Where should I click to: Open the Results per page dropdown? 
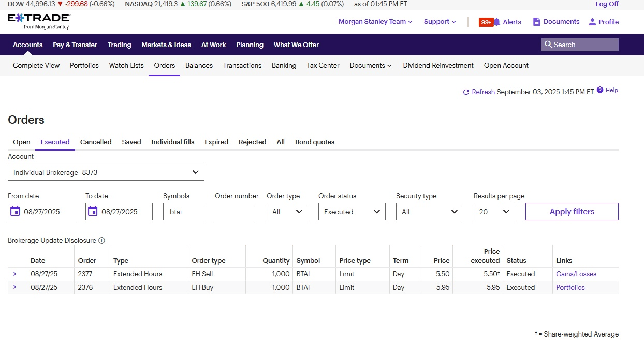pos(494,212)
